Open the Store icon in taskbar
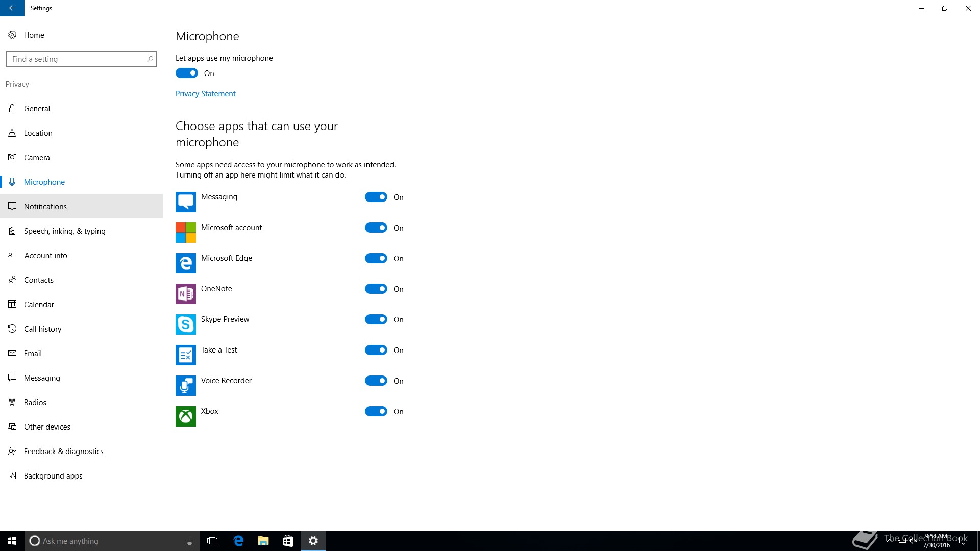This screenshot has width=980, height=551. click(x=288, y=541)
